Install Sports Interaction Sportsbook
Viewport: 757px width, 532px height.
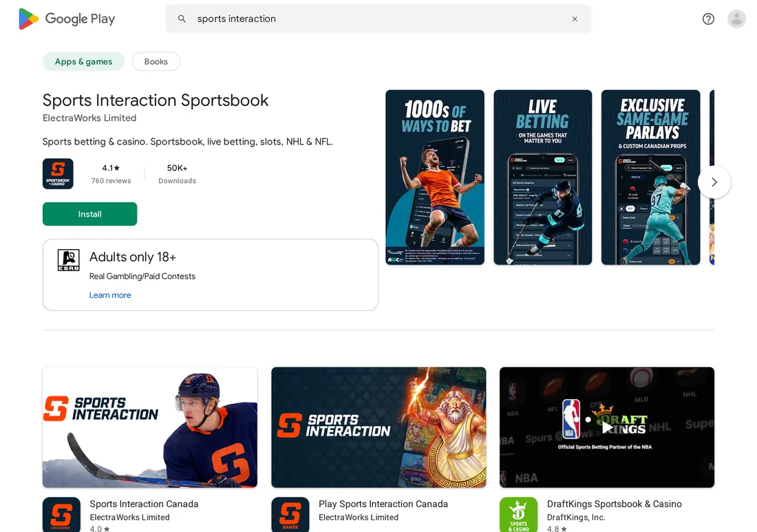pyautogui.click(x=89, y=214)
